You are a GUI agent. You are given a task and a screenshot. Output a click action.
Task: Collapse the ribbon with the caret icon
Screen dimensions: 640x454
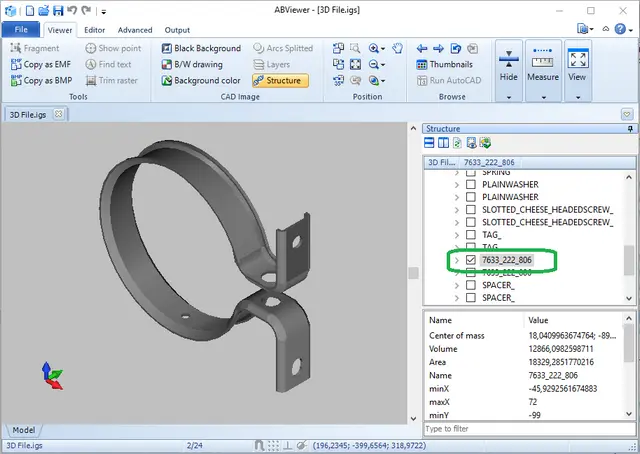tap(606, 29)
